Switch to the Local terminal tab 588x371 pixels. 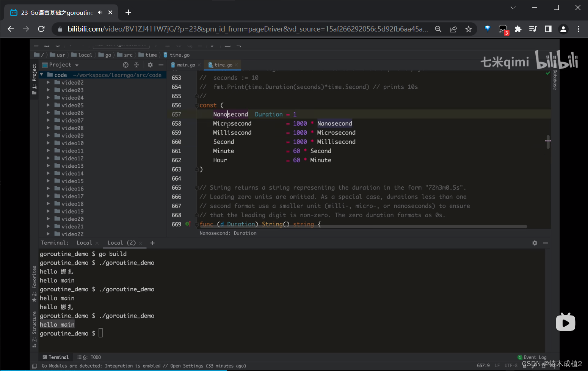[x=84, y=243]
